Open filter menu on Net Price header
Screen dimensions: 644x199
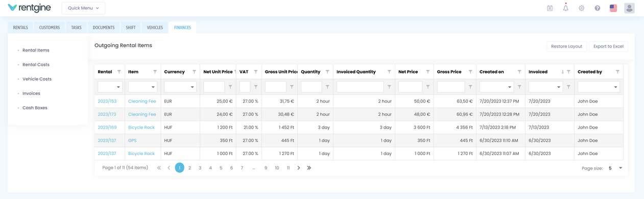(428, 72)
